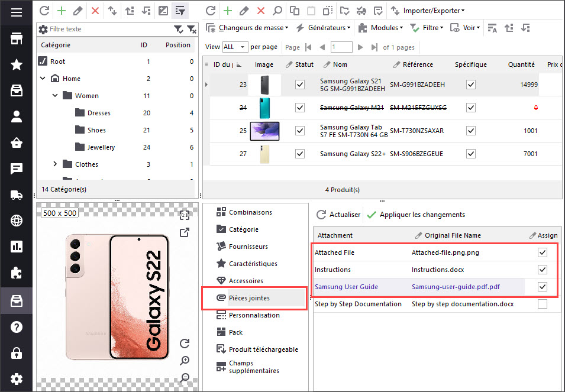Open the shipping truck sidebar icon
565x392 pixels.
[x=16, y=195]
